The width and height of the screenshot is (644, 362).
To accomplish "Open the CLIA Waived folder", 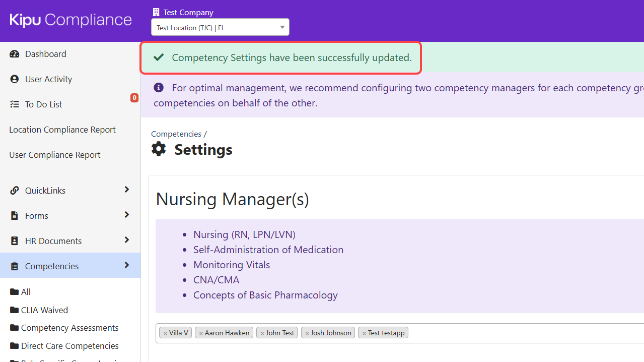I will (x=44, y=310).
